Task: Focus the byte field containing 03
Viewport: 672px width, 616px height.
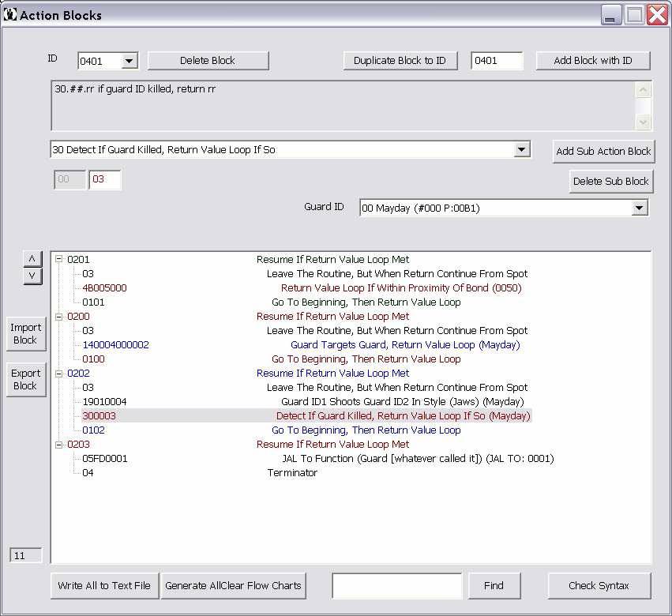Action: (x=104, y=179)
